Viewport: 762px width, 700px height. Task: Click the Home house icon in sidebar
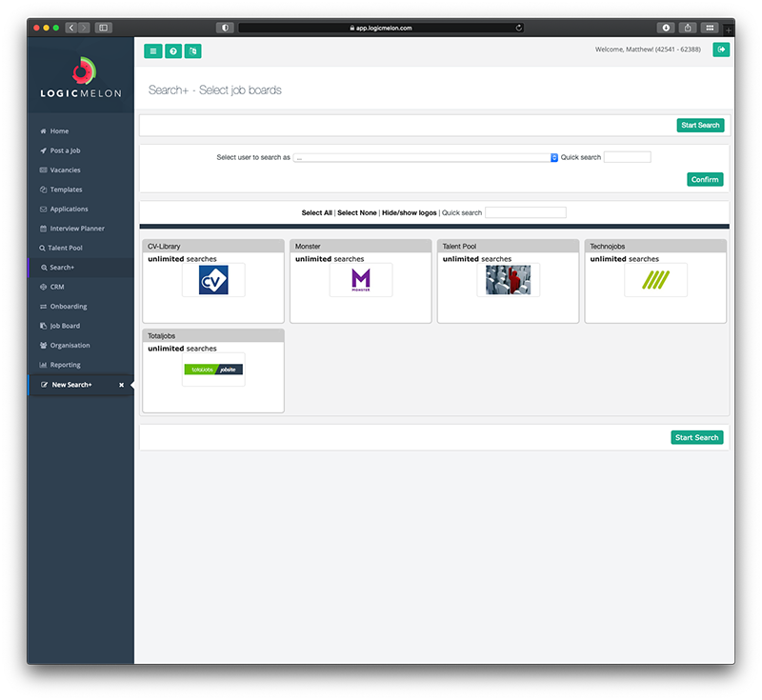(43, 131)
